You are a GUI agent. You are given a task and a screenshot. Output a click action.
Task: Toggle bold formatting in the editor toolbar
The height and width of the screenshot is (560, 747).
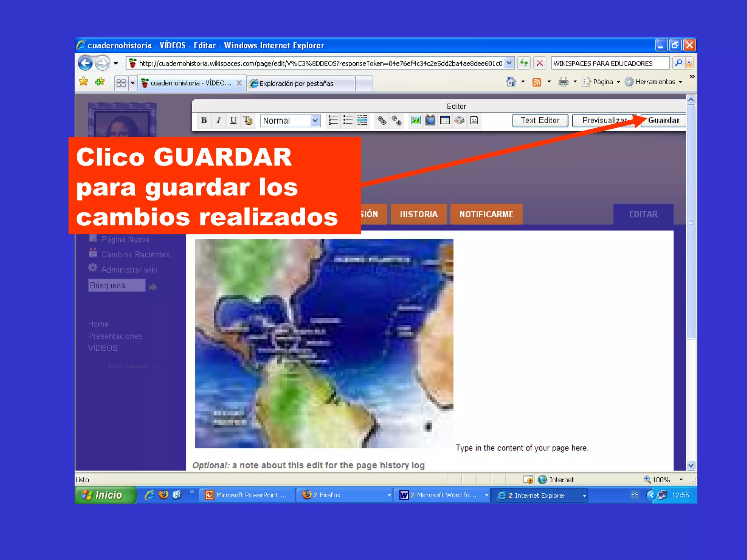(x=204, y=120)
